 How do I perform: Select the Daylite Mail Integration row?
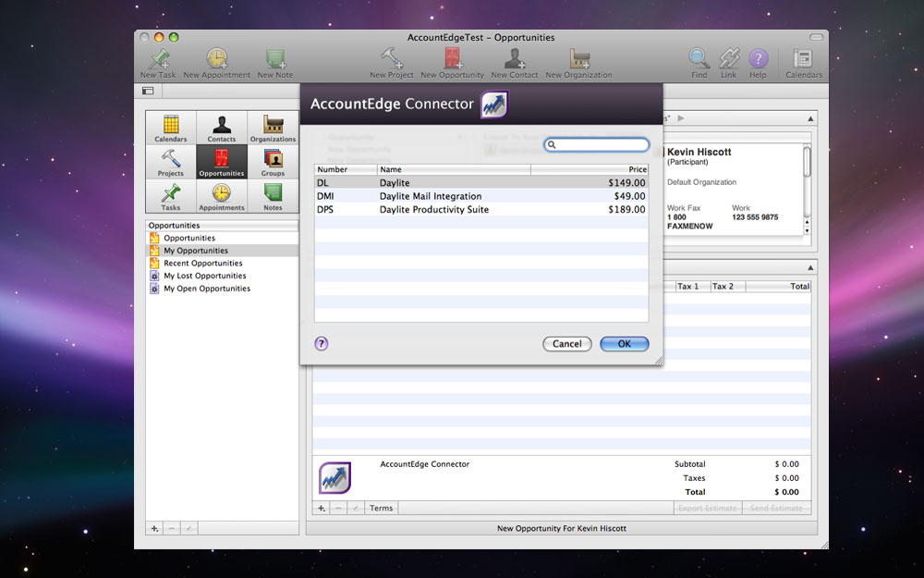[481, 196]
